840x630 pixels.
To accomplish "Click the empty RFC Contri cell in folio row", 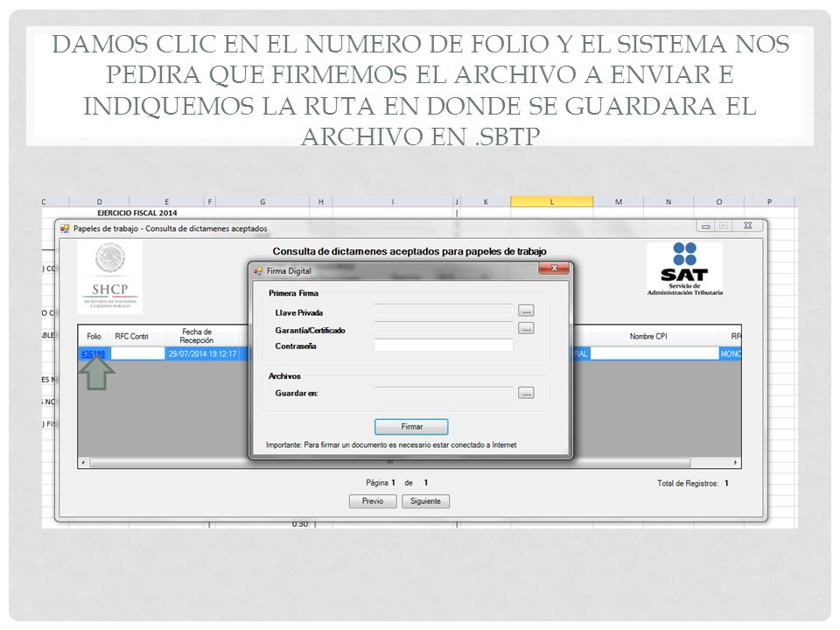I will pos(137,353).
